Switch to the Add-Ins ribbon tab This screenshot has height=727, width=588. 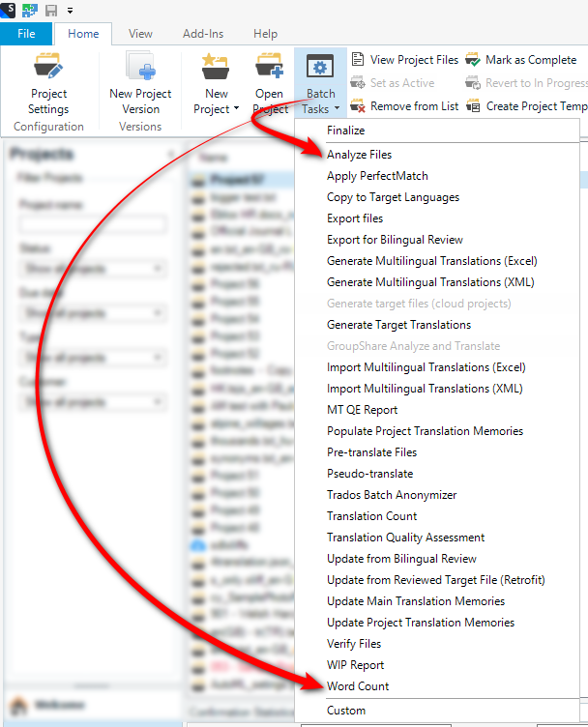pos(203,34)
